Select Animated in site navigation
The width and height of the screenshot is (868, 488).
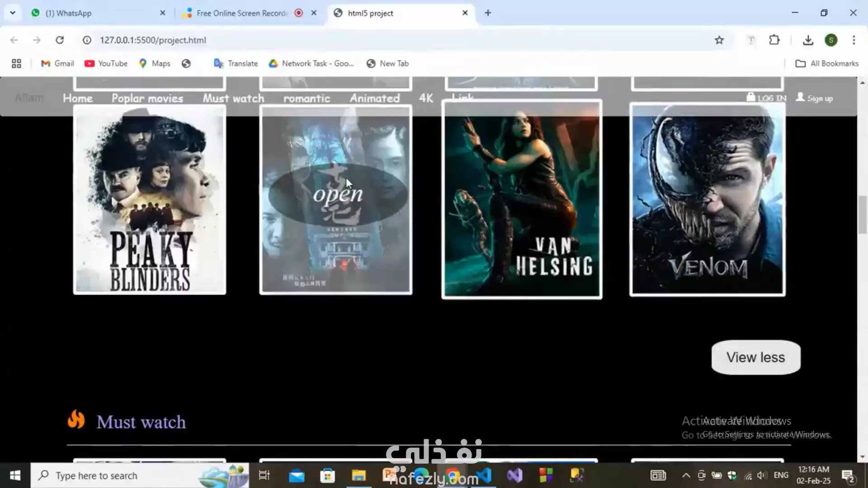(375, 98)
